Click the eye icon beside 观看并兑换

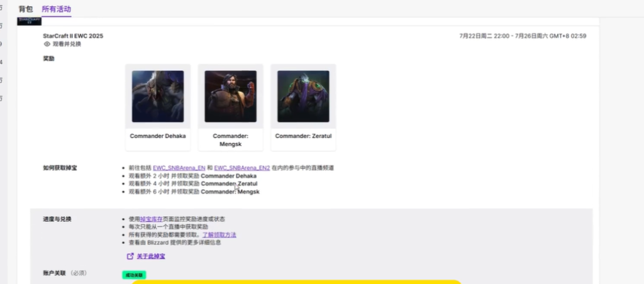(47, 44)
